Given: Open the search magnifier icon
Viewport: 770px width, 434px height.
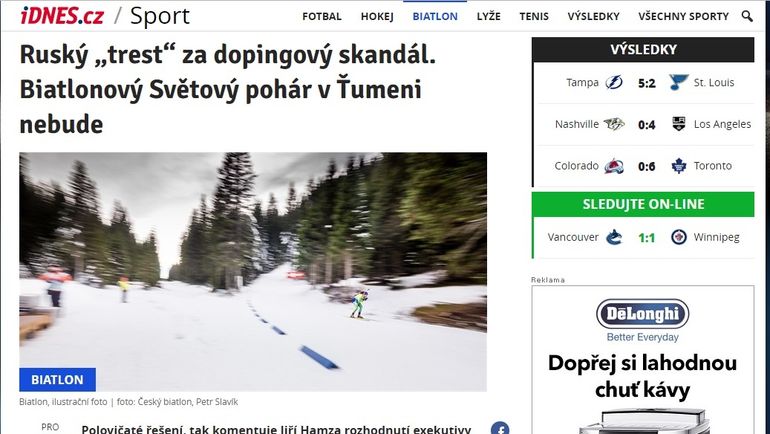Looking at the screenshot, I should pyautogui.click(x=747, y=16).
